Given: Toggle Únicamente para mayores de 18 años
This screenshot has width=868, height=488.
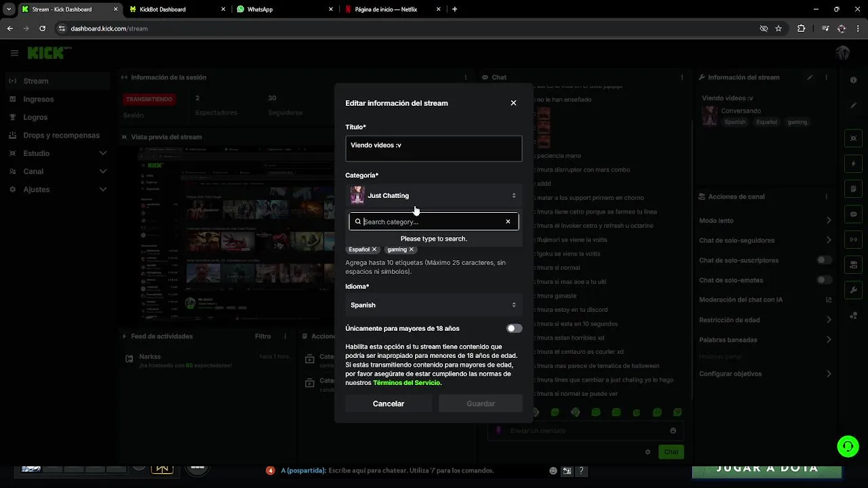Looking at the screenshot, I should pos(514,329).
